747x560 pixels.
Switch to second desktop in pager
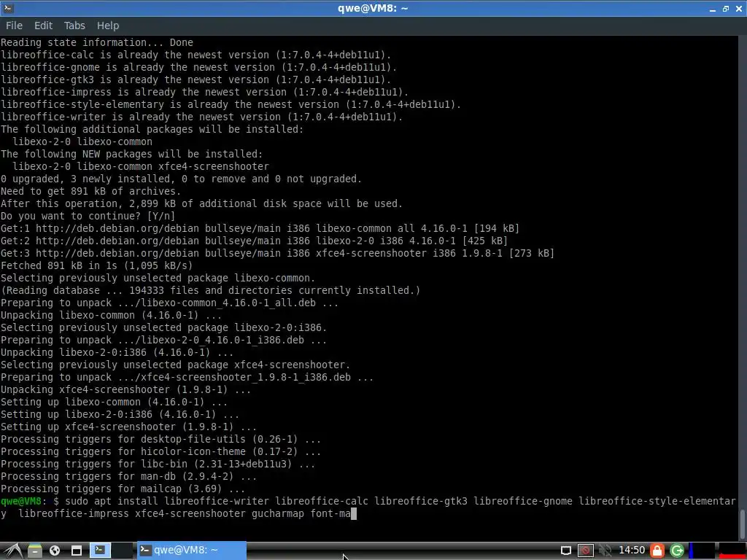coord(123,550)
